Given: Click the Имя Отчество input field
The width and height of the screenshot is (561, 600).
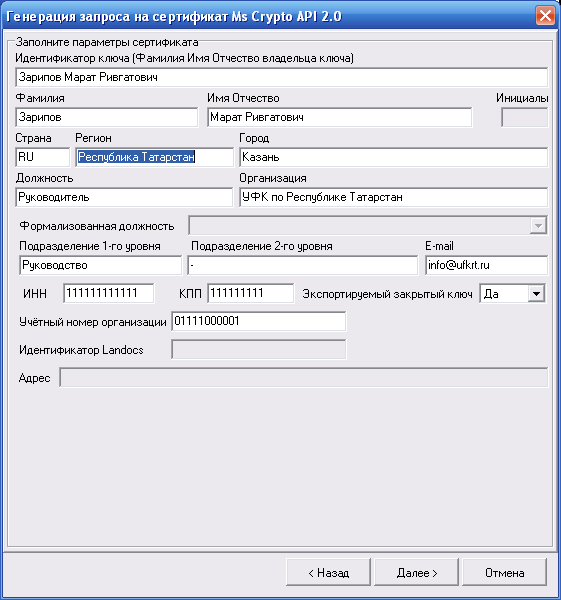Looking at the screenshot, I should coord(339,117).
